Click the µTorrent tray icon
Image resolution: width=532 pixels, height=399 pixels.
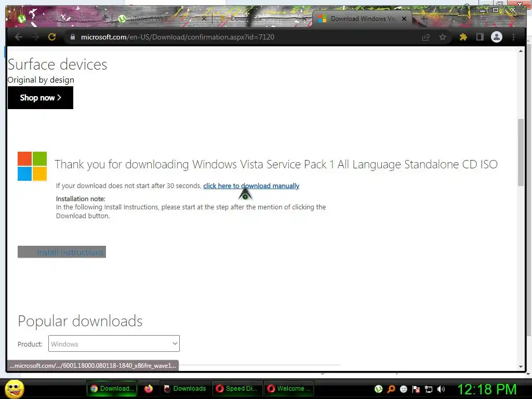pyautogui.click(x=379, y=389)
